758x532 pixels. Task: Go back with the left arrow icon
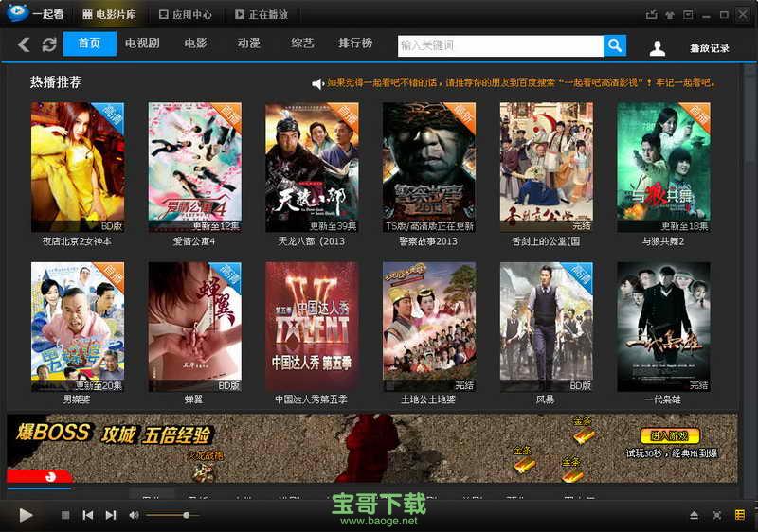click(x=23, y=44)
